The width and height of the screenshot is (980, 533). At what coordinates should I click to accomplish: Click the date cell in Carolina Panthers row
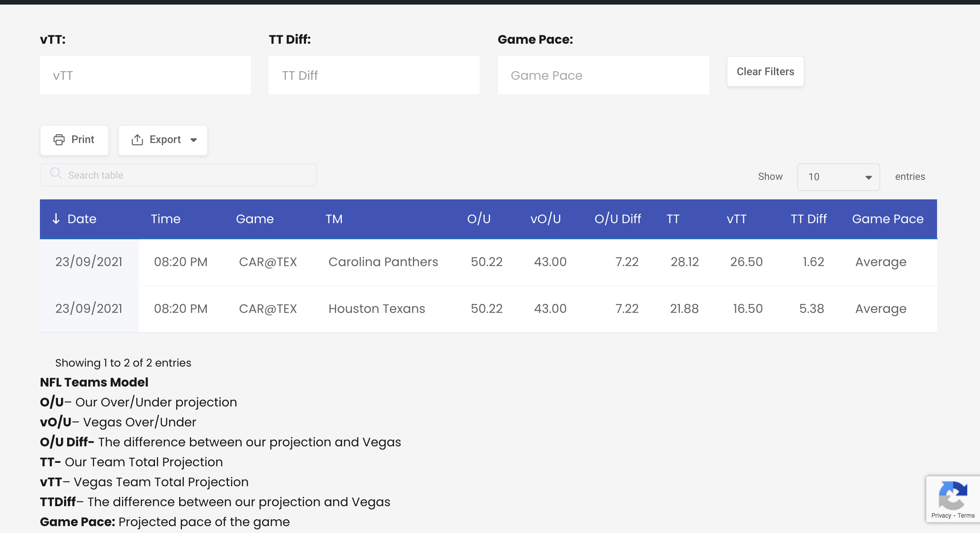tap(89, 262)
